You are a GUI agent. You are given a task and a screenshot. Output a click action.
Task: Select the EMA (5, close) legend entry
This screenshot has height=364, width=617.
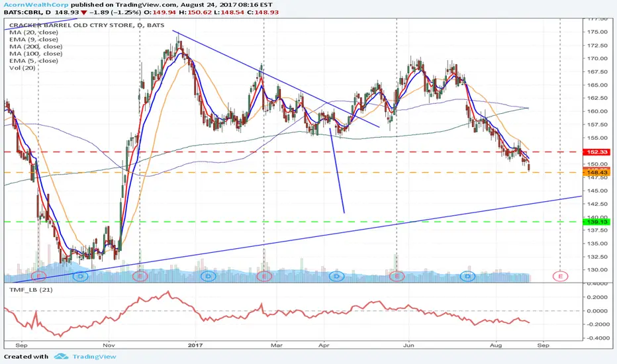pyautogui.click(x=34, y=61)
